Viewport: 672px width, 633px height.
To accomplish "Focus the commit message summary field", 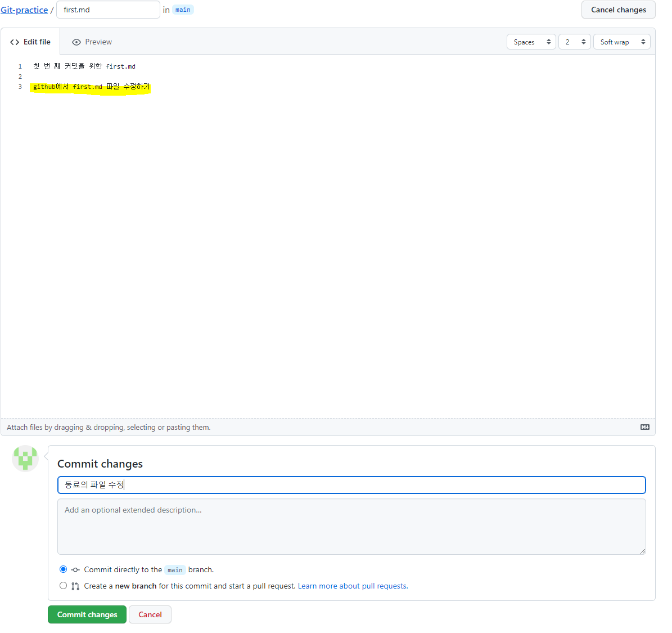I will click(351, 484).
